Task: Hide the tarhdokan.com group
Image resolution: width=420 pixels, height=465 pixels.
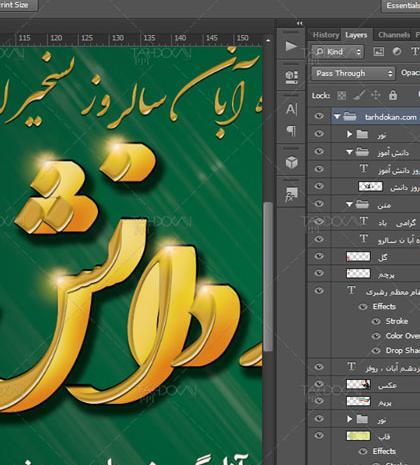Action: point(319,116)
